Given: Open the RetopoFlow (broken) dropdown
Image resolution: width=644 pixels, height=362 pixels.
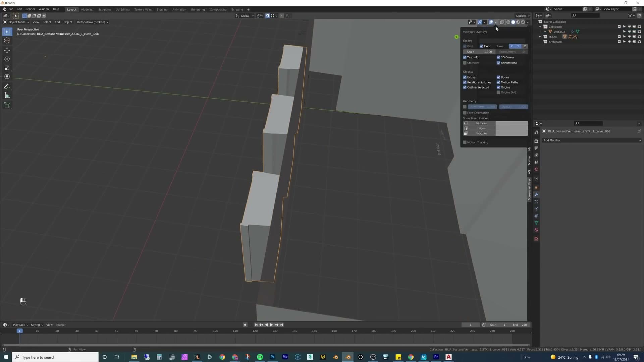Looking at the screenshot, I should tap(93, 22).
